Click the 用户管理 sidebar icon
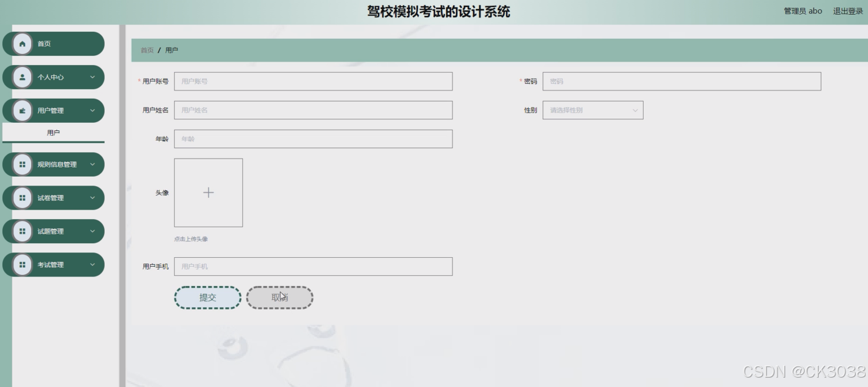Image resolution: width=868 pixels, height=387 pixels. click(22, 110)
